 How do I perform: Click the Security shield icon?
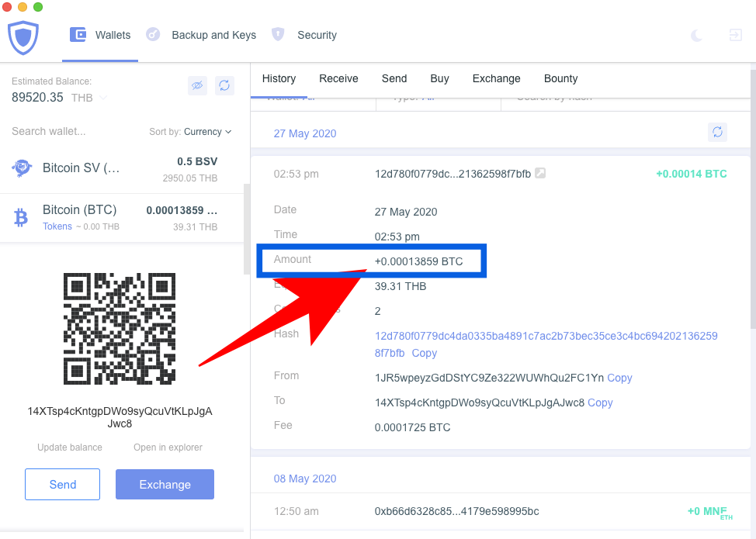(278, 34)
